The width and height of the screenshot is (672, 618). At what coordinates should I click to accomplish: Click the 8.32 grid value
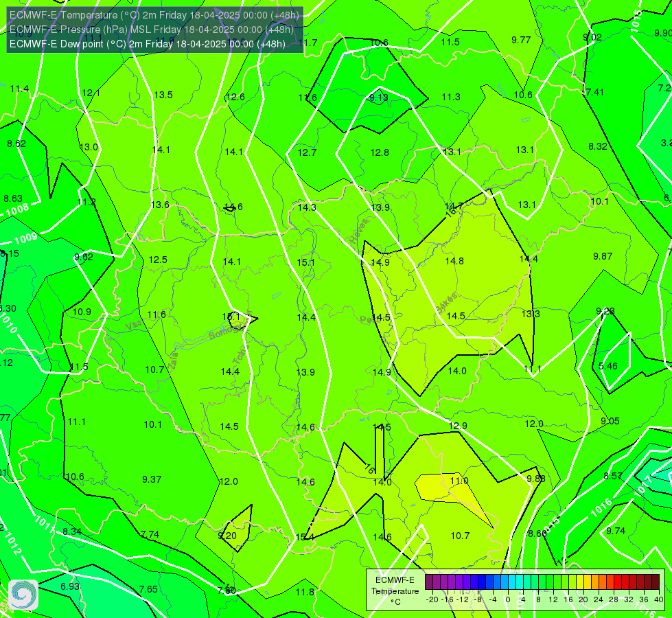coord(597,146)
